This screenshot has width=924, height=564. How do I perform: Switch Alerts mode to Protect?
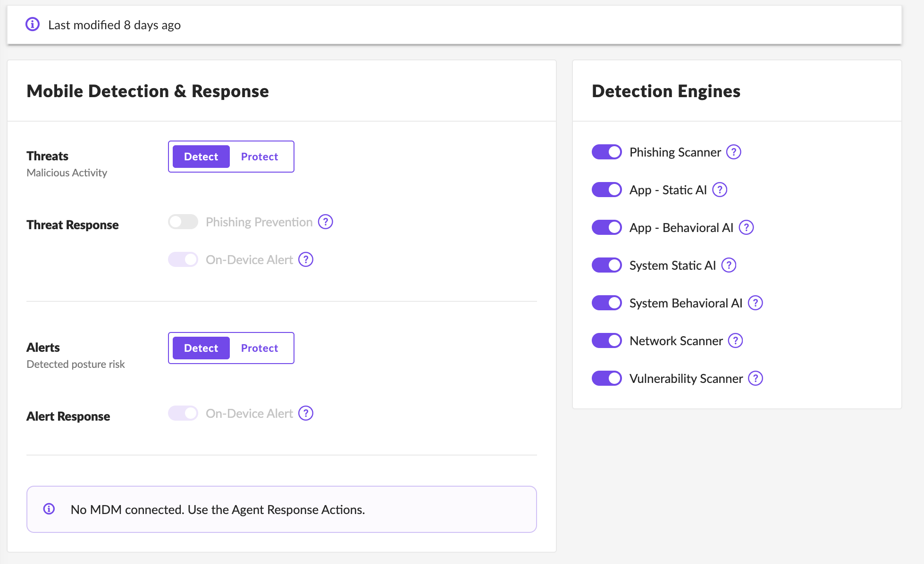pos(259,348)
